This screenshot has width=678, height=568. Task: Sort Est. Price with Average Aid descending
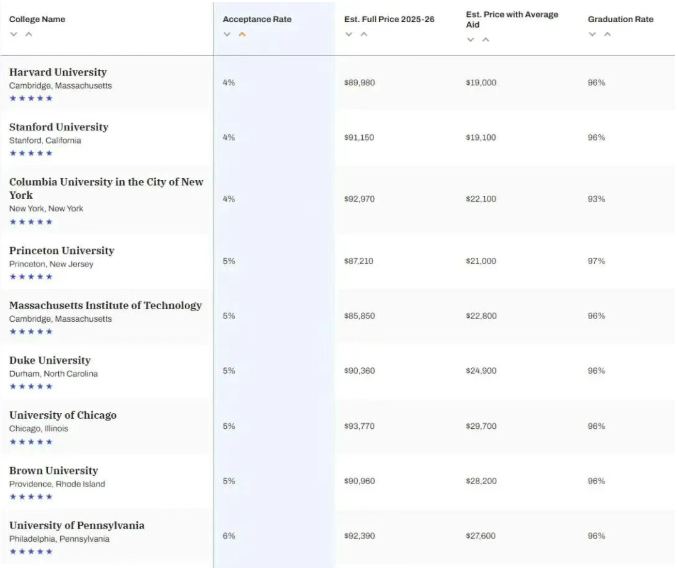[471, 40]
